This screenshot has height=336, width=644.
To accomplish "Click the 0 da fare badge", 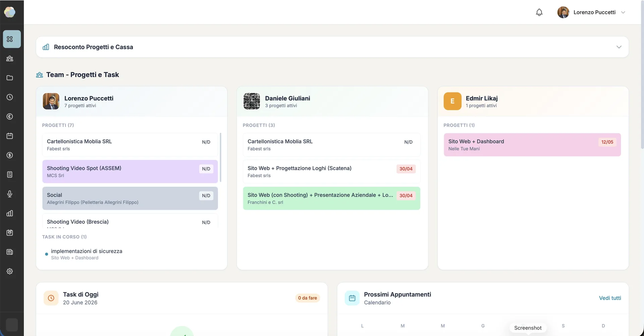I will (308, 298).
